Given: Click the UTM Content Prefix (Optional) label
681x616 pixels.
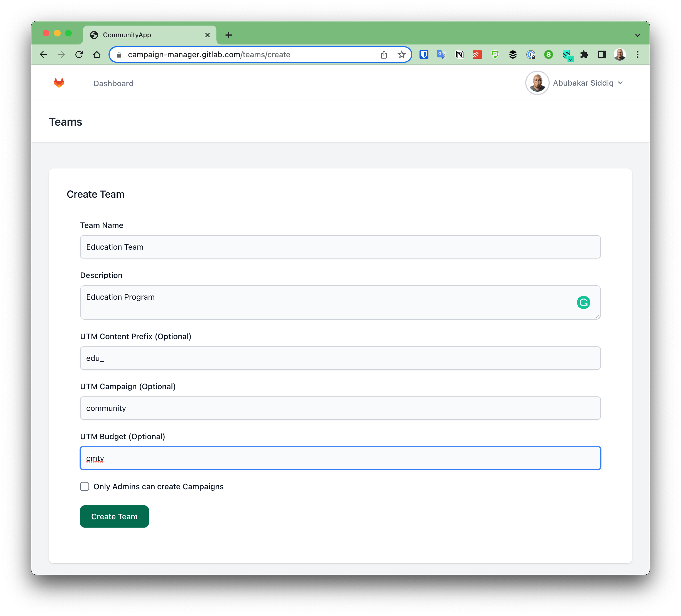Looking at the screenshot, I should (135, 337).
